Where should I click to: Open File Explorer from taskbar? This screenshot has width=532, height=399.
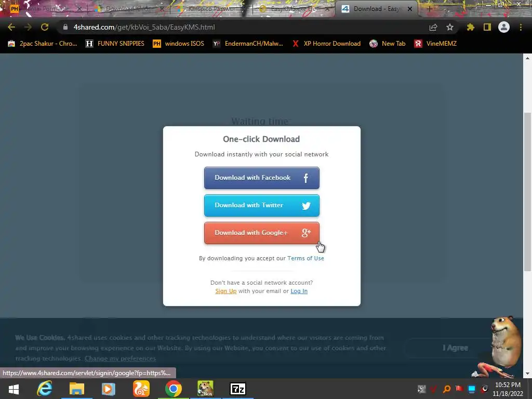77,389
